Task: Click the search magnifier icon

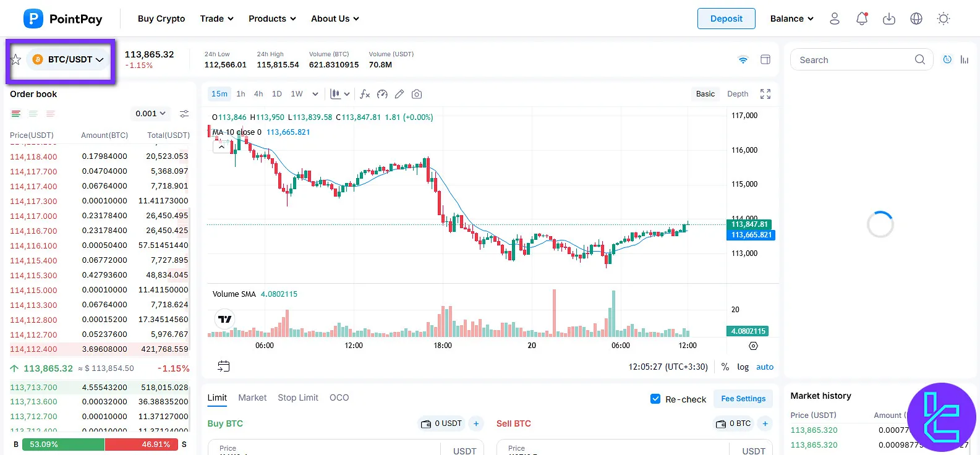Action: [x=920, y=59]
